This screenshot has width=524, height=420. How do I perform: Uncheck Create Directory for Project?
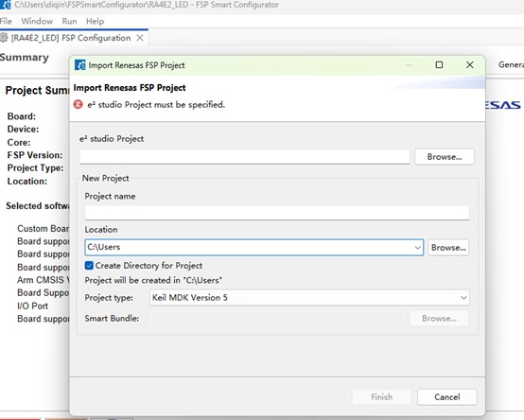[x=89, y=265]
